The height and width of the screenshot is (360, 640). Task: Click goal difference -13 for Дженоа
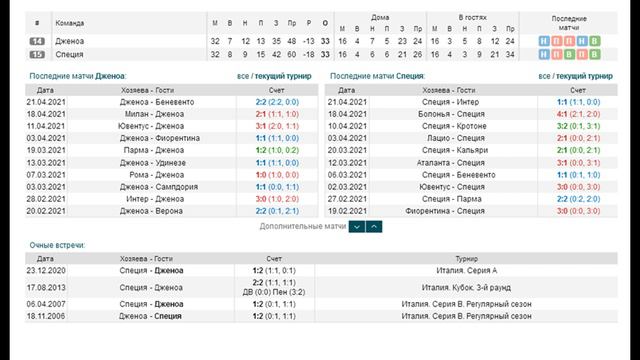[x=309, y=41]
